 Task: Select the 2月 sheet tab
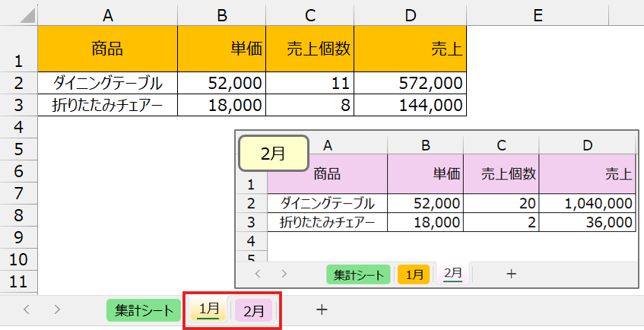point(254,310)
